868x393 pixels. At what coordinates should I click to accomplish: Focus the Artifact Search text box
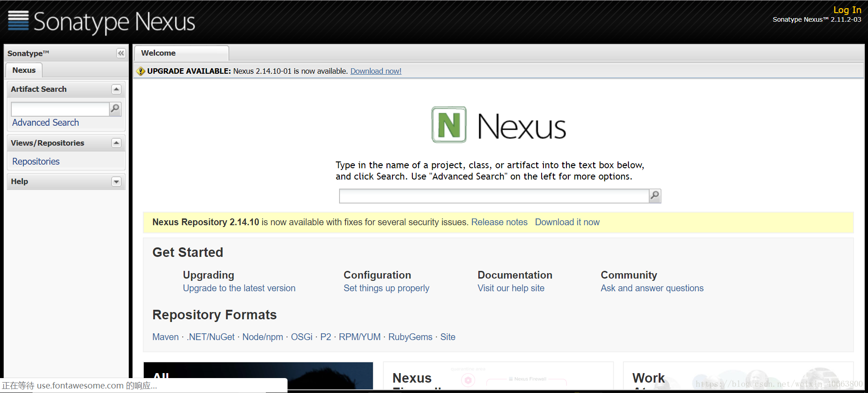coord(60,109)
